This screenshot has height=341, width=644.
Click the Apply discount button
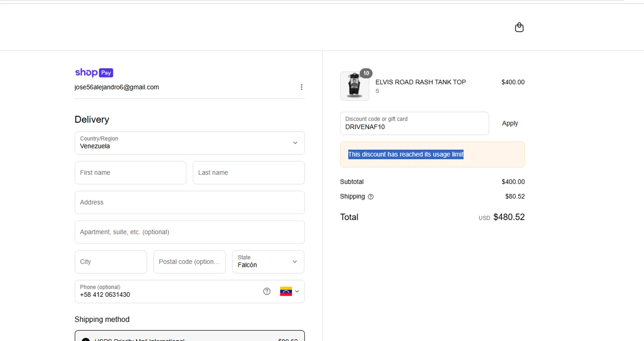[510, 124]
